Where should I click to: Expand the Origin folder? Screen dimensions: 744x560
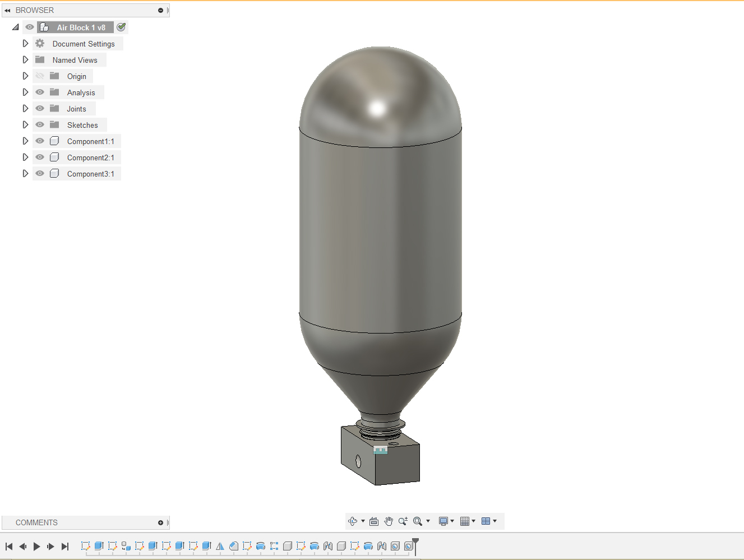[x=25, y=76]
